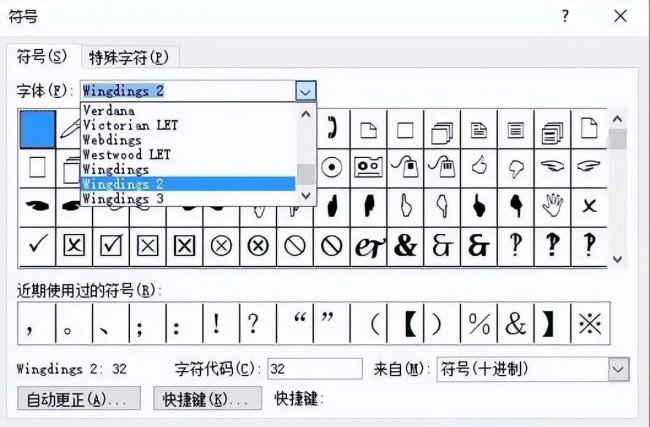Click the 字符代码 field showing 32
The image size is (650, 427).
click(315, 369)
